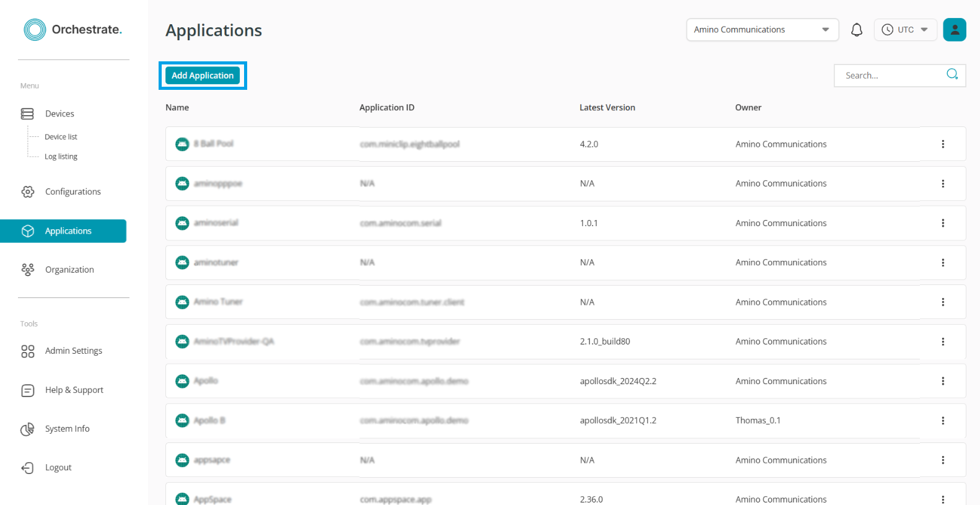Image resolution: width=980 pixels, height=505 pixels.
Task: Open the user profile avatar icon
Action: coord(954,30)
